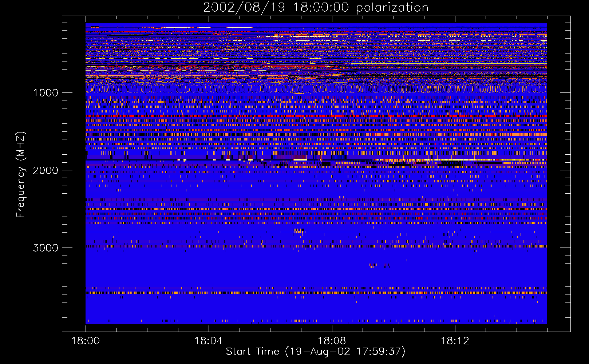The image size is (589, 364).
Task: Select the 3000 frequency tick label
Action: (x=46, y=248)
